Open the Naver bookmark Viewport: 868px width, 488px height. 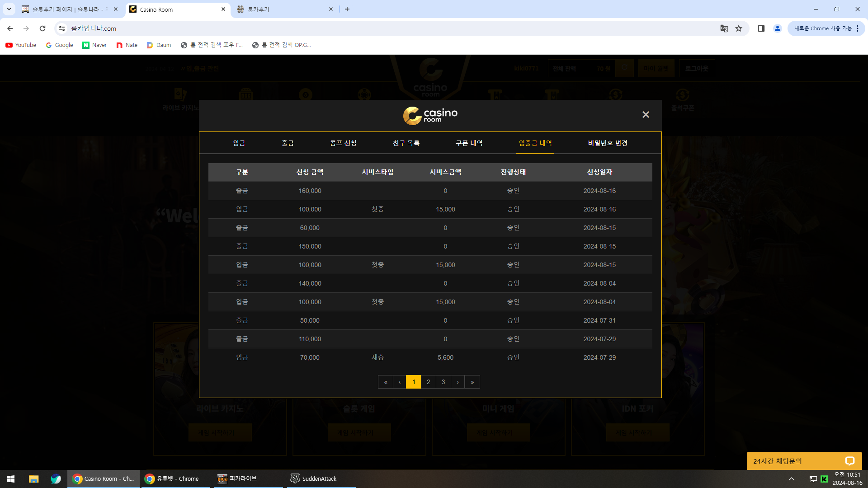[x=94, y=45]
